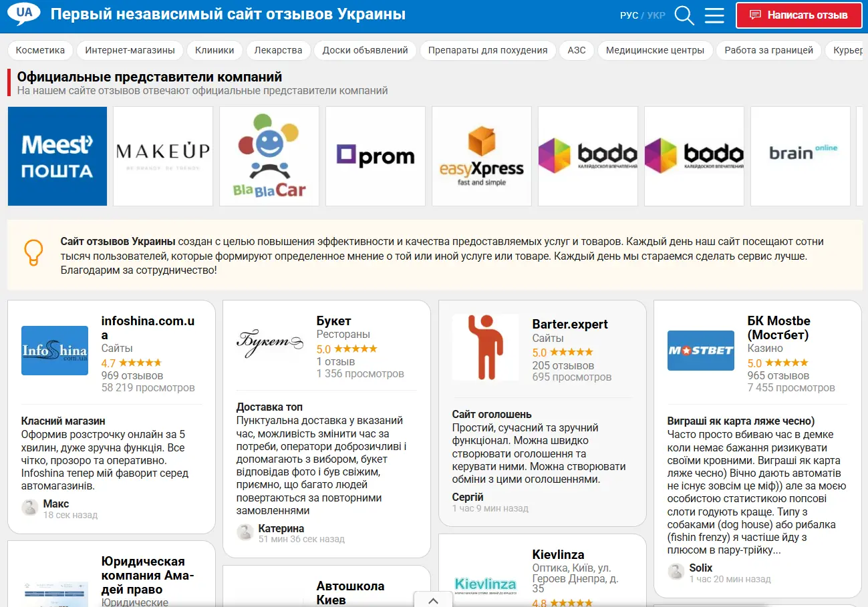Open BlaBlaCar company logo tile
The width and height of the screenshot is (868, 607).
click(269, 156)
